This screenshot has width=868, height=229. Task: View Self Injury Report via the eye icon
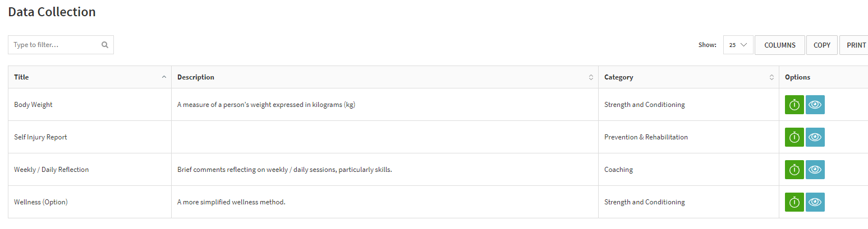pos(815,137)
